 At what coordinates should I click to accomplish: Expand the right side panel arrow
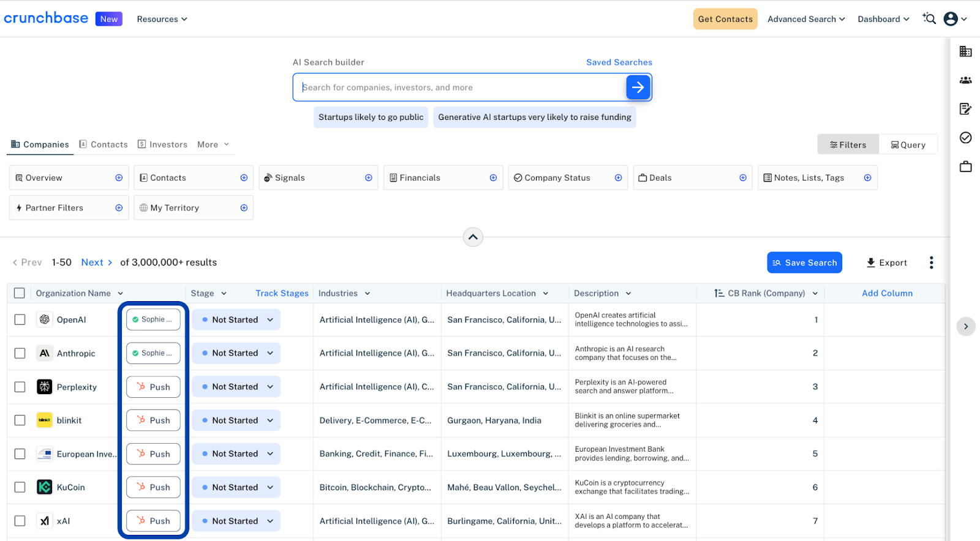966,326
